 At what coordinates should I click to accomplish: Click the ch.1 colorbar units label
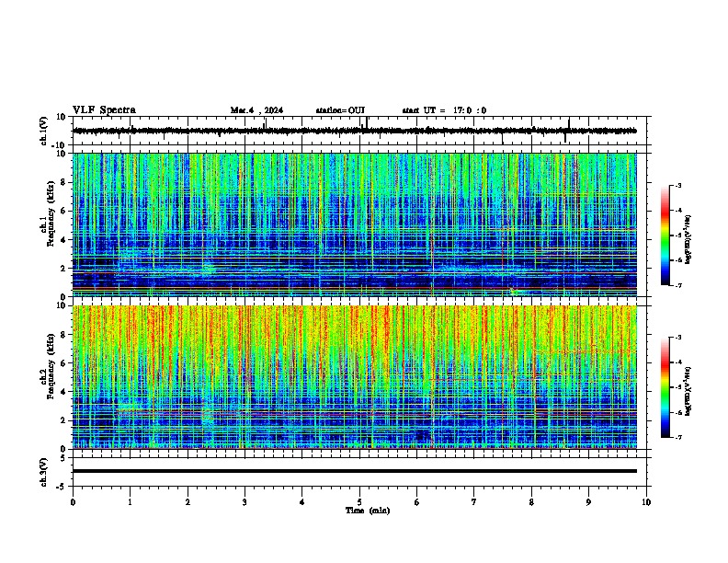click(x=688, y=239)
